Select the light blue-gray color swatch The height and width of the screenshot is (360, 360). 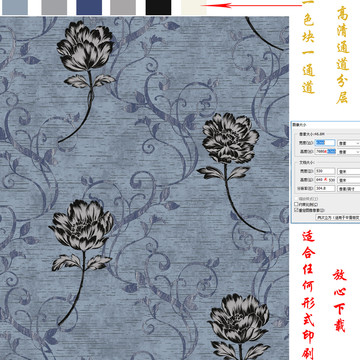[15, 7]
